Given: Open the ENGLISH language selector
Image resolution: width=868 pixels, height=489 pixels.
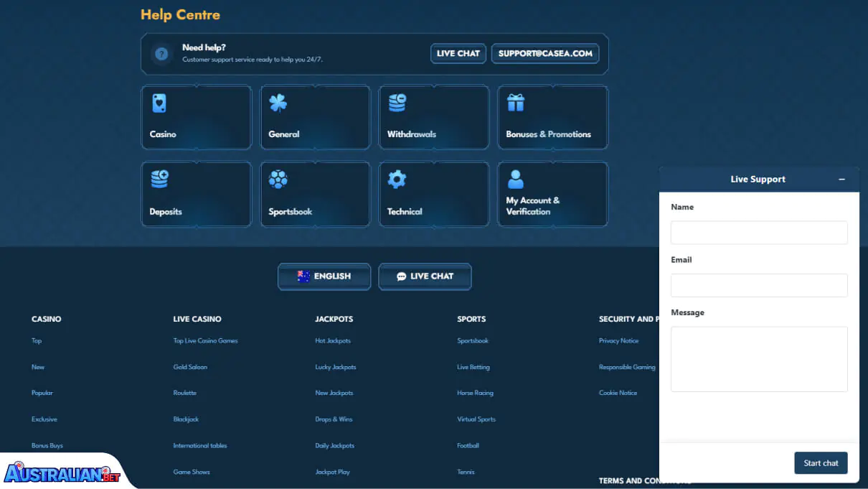Looking at the screenshot, I should [324, 276].
